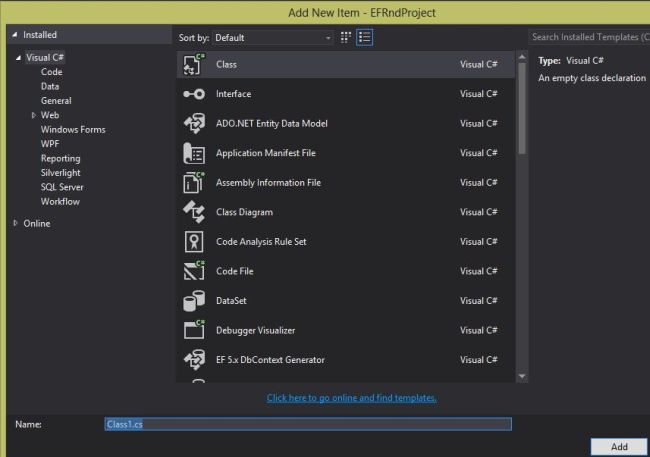This screenshot has height=457, width=650.
Task: Select the 'Interface' template name
Action: tap(233, 94)
